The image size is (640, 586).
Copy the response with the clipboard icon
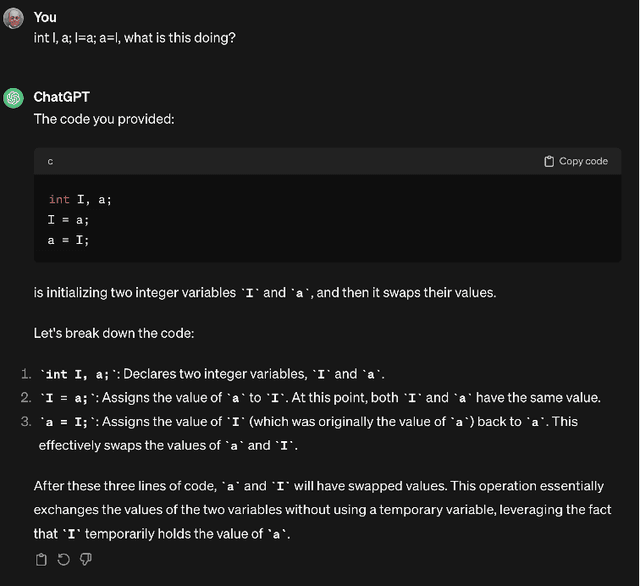point(41,560)
